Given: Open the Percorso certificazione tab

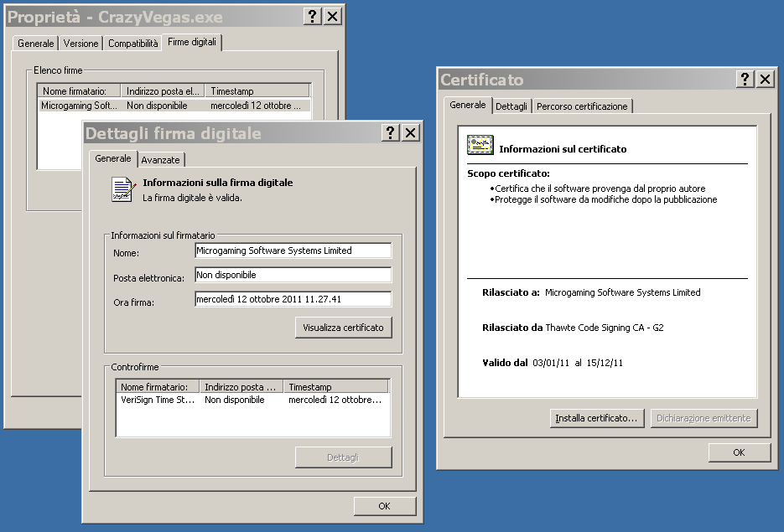Looking at the screenshot, I should pyautogui.click(x=582, y=106).
